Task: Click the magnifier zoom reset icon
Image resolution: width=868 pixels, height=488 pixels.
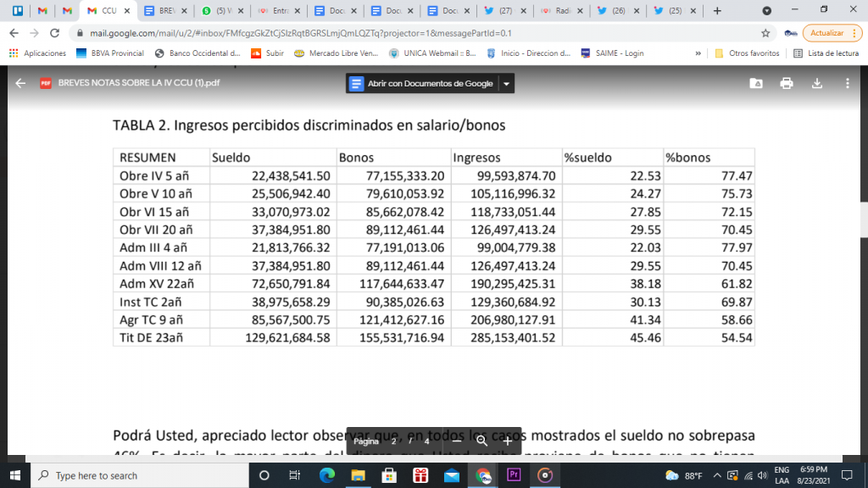Action: [481, 441]
